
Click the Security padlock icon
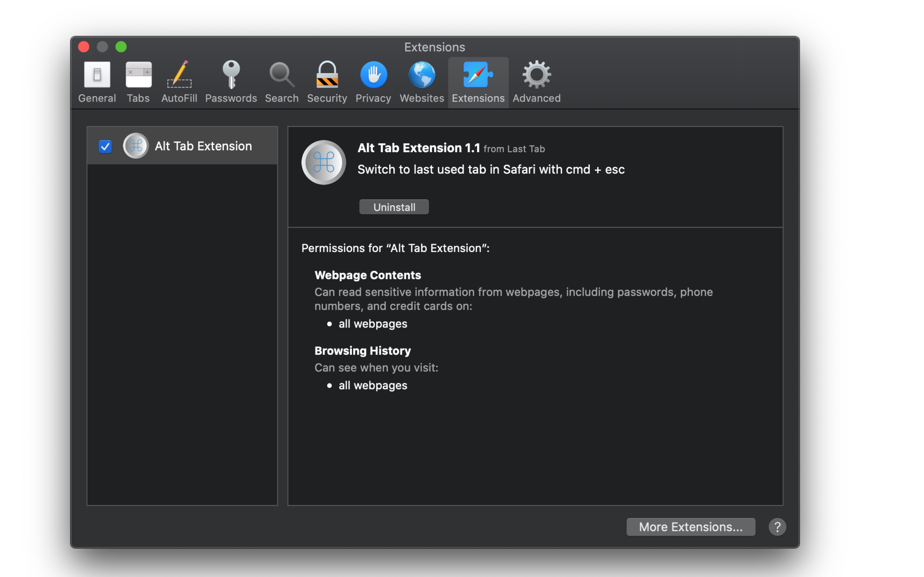pyautogui.click(x=327, y=75)
